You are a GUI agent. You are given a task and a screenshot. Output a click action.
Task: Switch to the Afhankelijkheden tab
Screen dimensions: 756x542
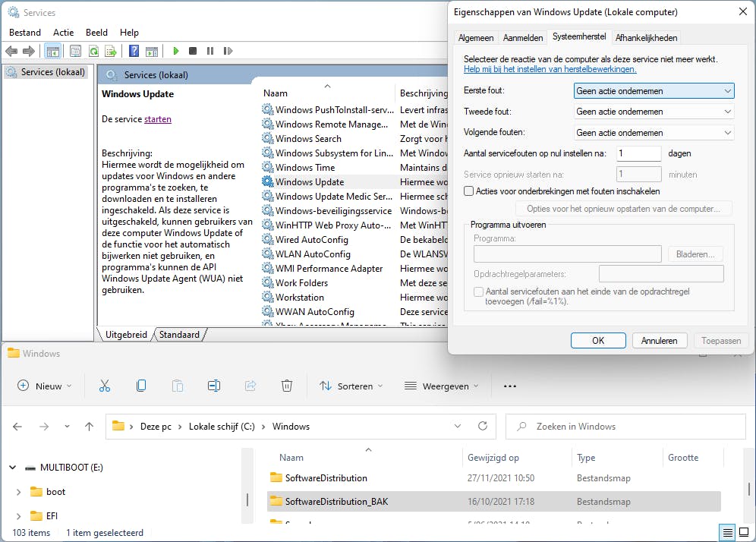coord(646,38)
